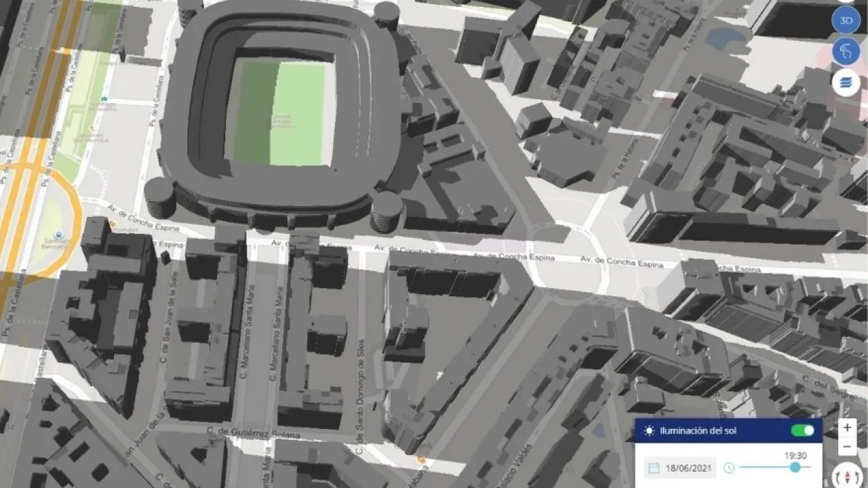This screenshot has height=488, width=868.
Task: Disable the Iluminación del sol switch
Action: pos(802,430)
